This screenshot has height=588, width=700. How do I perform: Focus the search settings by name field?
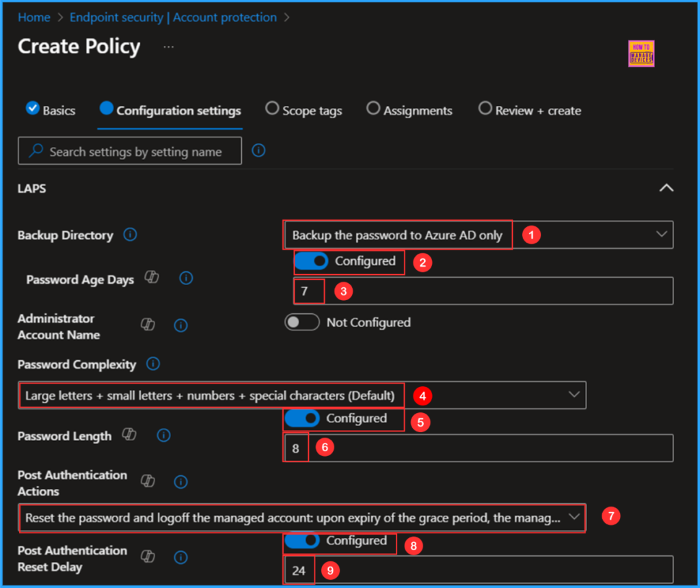[130, 151]
